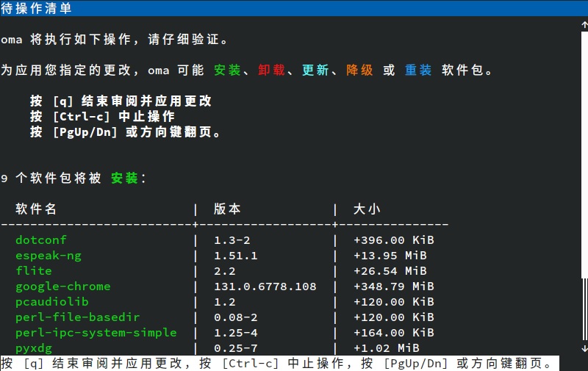Image resolution: width=588 pixels, height=371 pixels.
Task: Click size +13.95 MiB cell
Action: [x=390, y=256]
